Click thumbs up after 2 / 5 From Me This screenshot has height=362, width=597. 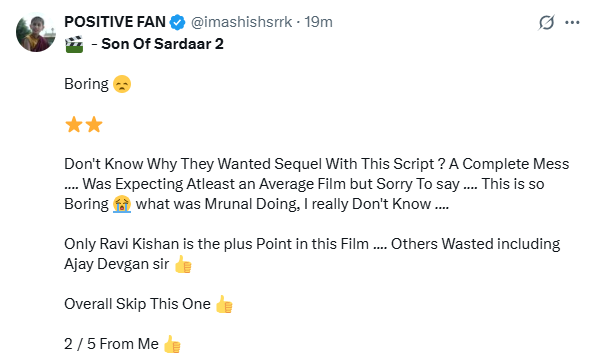[x=172, y=344]
